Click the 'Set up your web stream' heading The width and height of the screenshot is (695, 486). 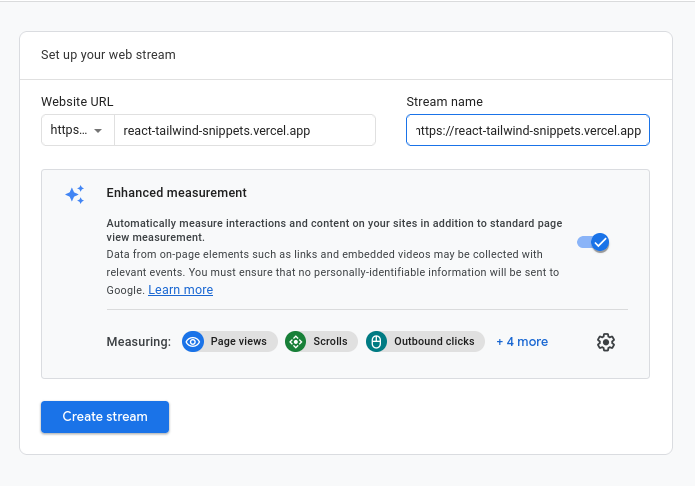tap(108, 55)
